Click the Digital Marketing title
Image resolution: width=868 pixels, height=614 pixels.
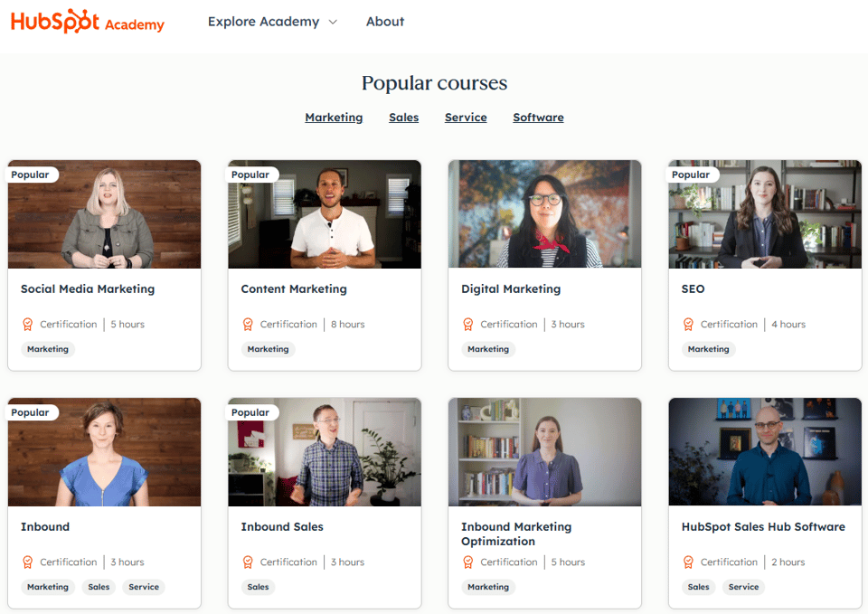(x=511, y=289)
